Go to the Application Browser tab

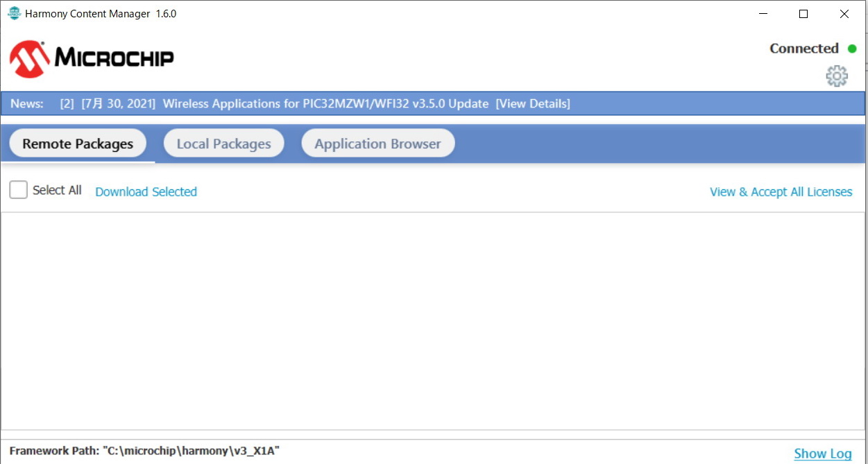tap(377, 144)
